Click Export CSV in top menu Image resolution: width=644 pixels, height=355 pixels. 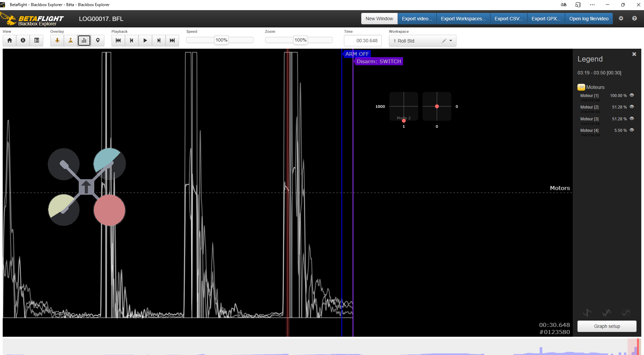click(x=509, y=19)
